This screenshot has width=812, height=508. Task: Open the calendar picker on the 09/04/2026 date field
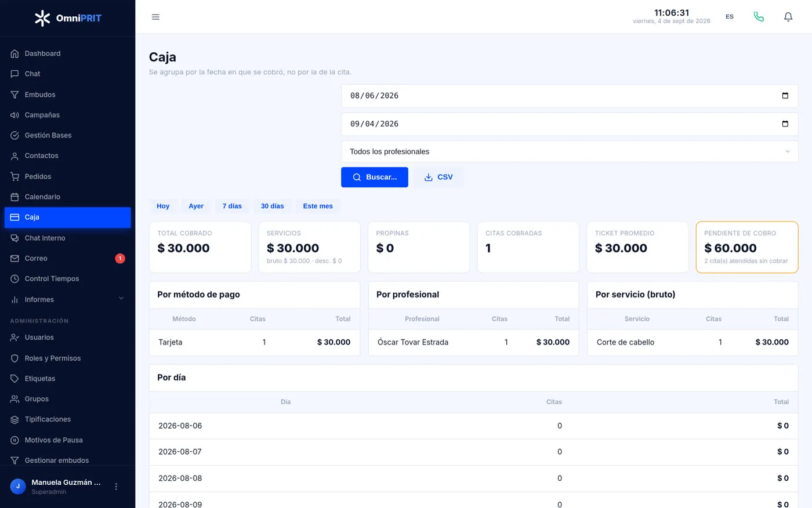click(x=785, y=124)
